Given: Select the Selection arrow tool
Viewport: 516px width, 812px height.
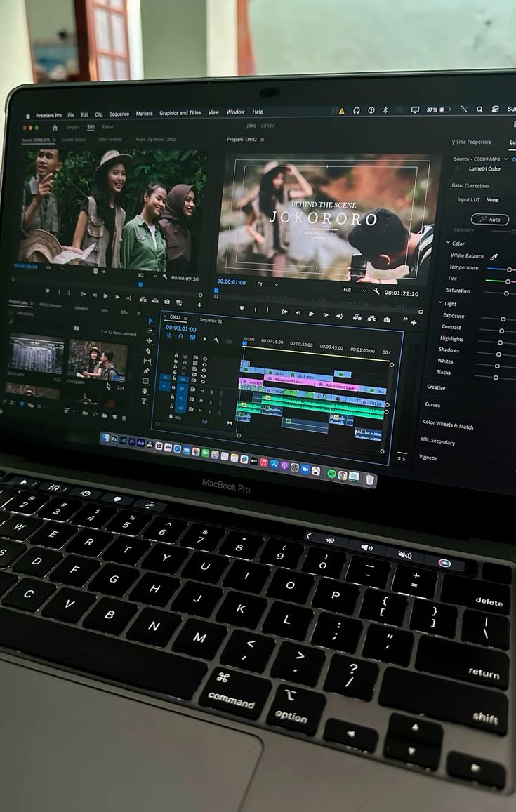Looking at the screenshot, I should coord(150,321).
